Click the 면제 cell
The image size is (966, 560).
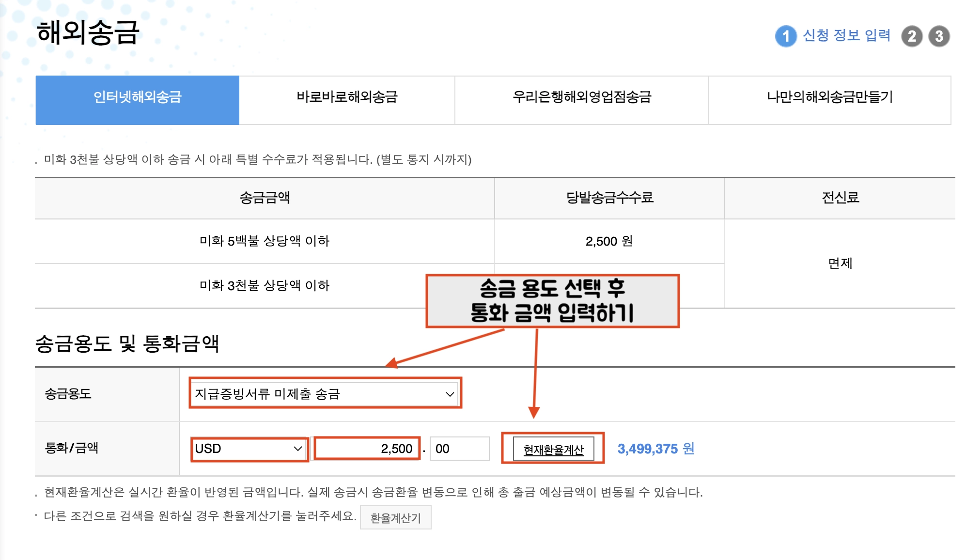pyautogui.click(x=840, y=264)
